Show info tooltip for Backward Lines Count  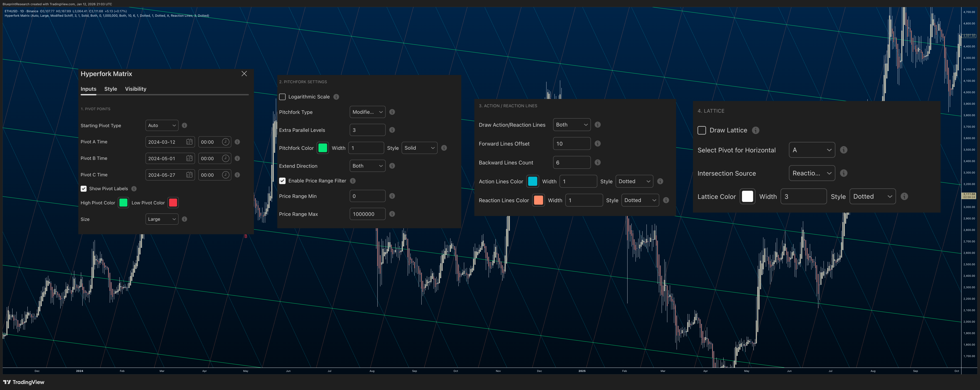pos(598,162)
